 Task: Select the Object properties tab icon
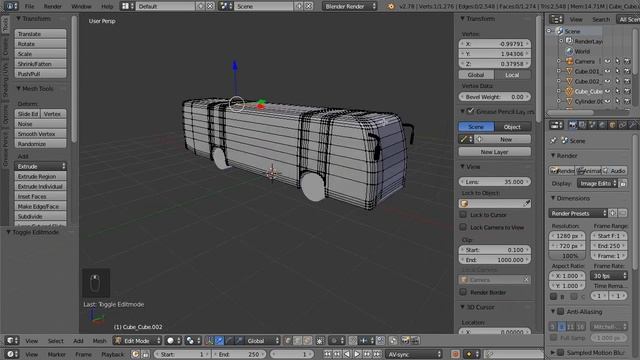click(612, 125)
